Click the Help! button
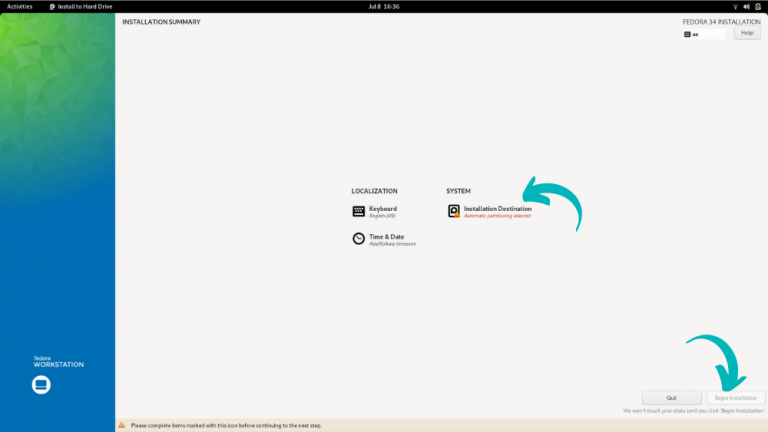The height and width of the screenshot is (432, 768). 747,33
